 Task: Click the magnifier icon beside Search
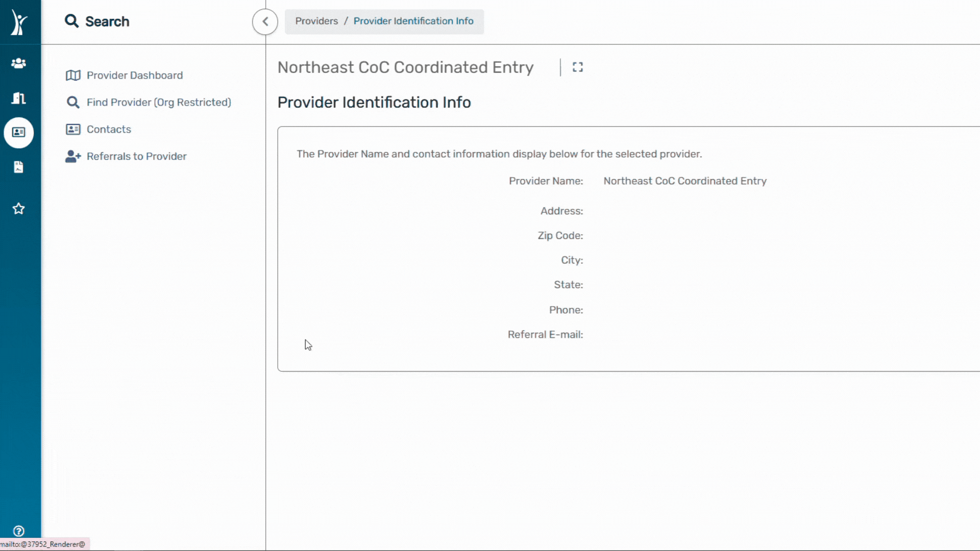(71, 21)
